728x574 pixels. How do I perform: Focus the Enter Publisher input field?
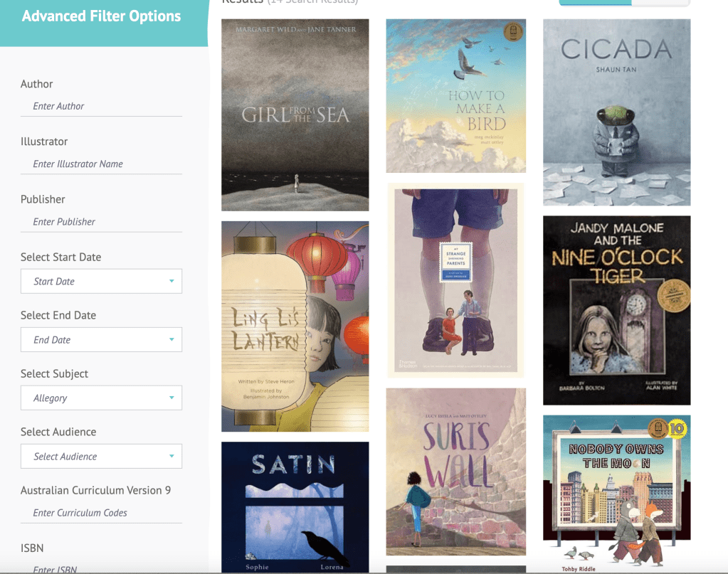click(x=101, y=222)
